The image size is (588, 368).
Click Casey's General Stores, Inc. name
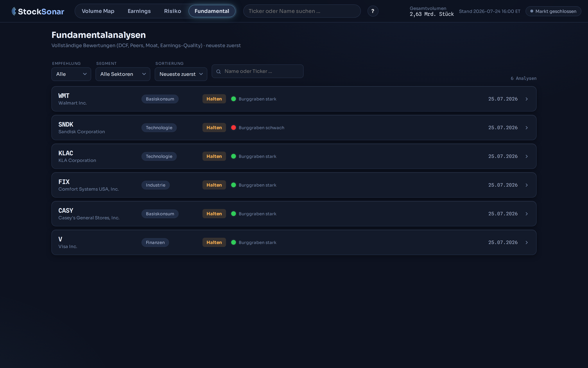(x=89, y=218)
